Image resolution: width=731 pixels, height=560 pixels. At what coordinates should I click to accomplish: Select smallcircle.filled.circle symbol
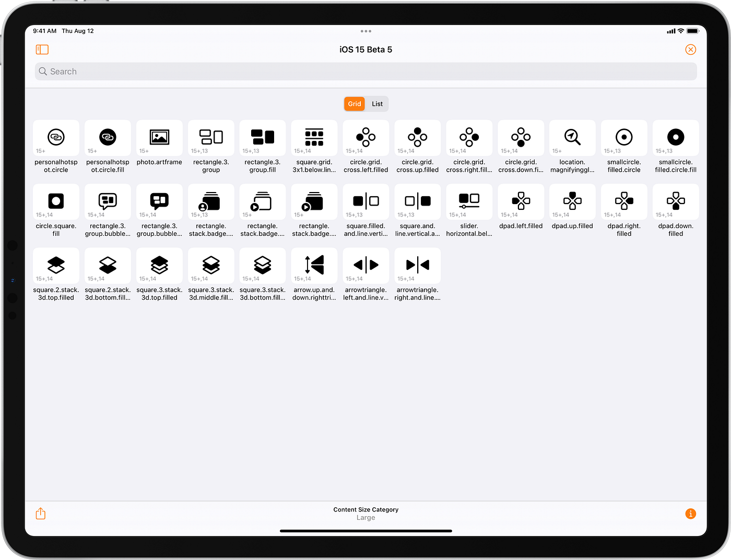click(624, 138)
